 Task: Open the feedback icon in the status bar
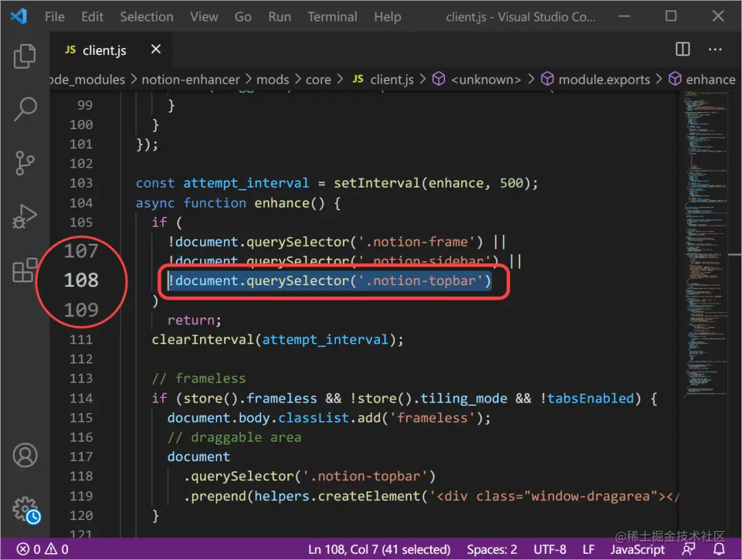pyautogui.click(x=688, y=549)
